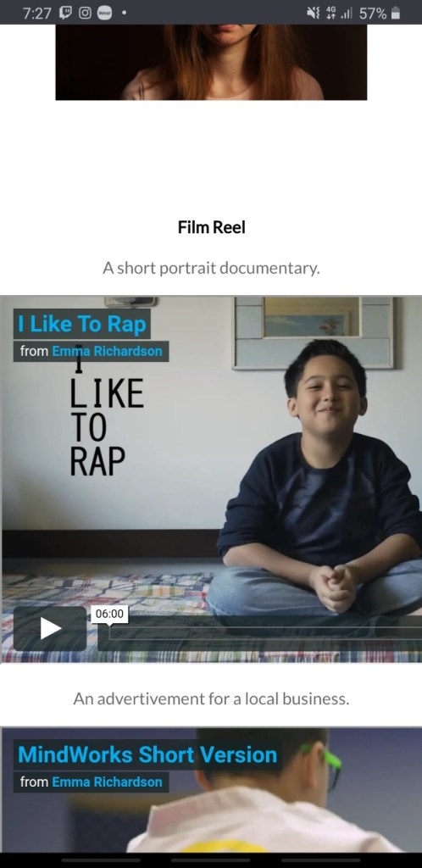The height and width of the screenshot is (868, 422).
Task: Tap the muted vibrate status icon
Action: 313,13
